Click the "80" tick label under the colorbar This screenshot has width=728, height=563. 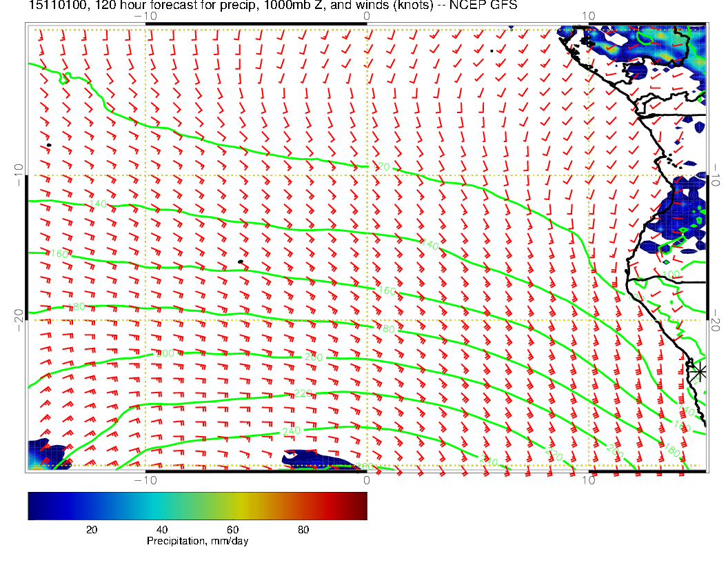[x=303, y=530]
